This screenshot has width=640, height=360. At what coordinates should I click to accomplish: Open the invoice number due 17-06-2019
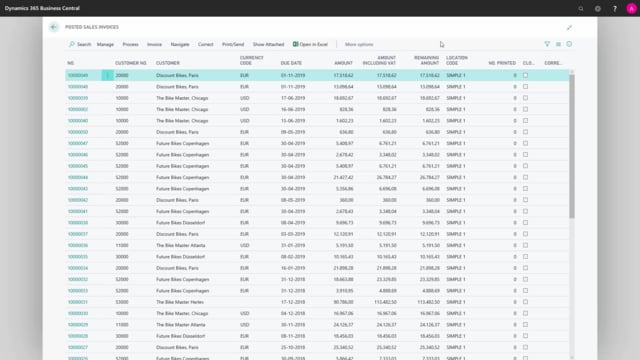78,98
